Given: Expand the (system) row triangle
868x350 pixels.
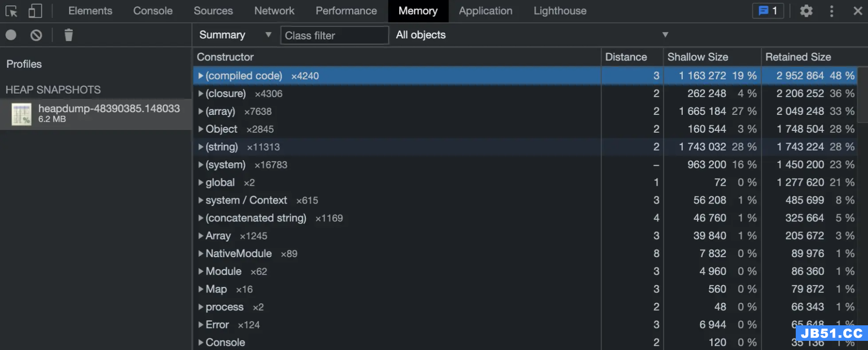Looking at the screenshot, I should (200, 165).
